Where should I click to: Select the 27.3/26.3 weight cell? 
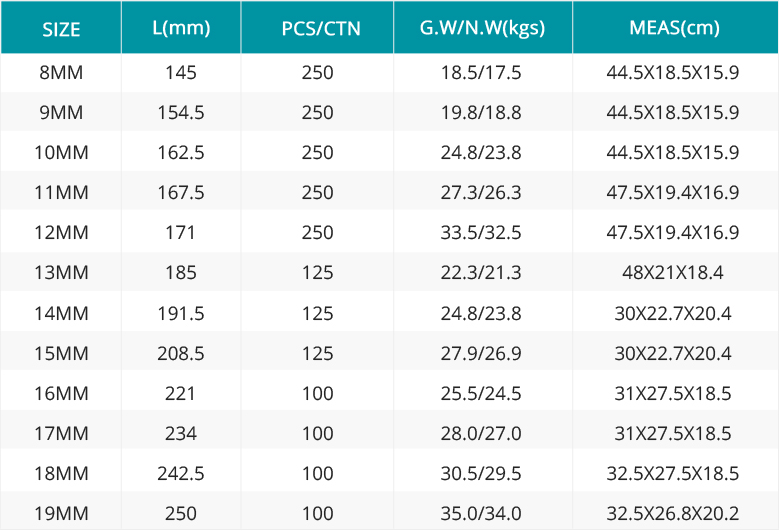tap(483, 192)
